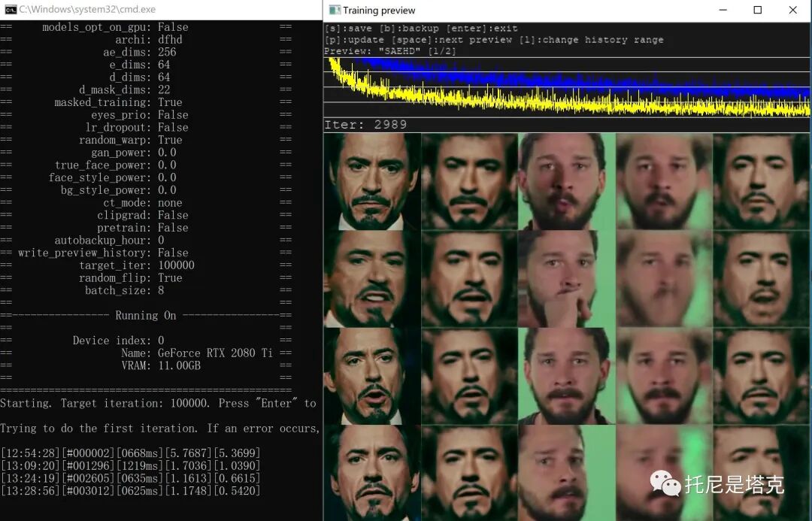Click top-row second-column reconstructed face preview
Screen dimensions: 812x521
tap(469, 181)
